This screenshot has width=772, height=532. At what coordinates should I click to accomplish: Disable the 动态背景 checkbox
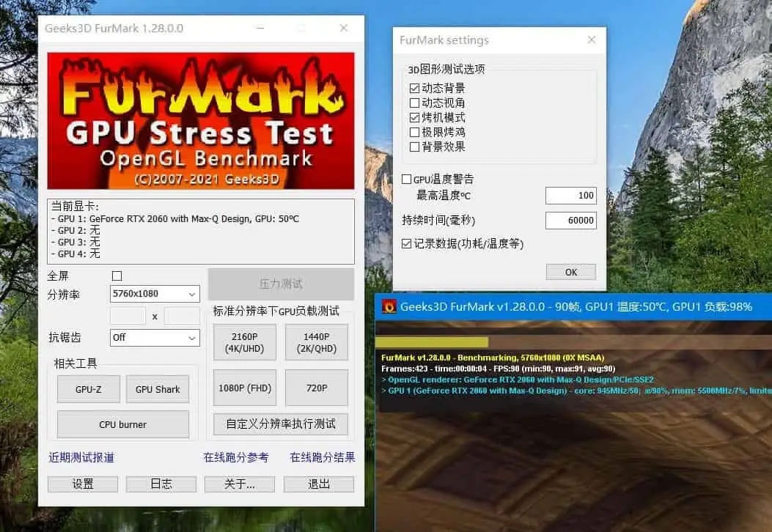click(x=415, y=88)
